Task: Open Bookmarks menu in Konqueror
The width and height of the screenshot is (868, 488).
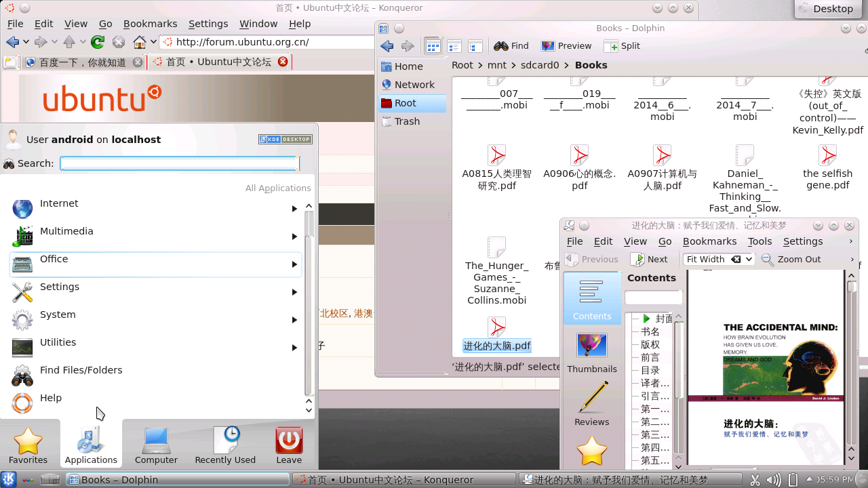Action: point(150,24)
